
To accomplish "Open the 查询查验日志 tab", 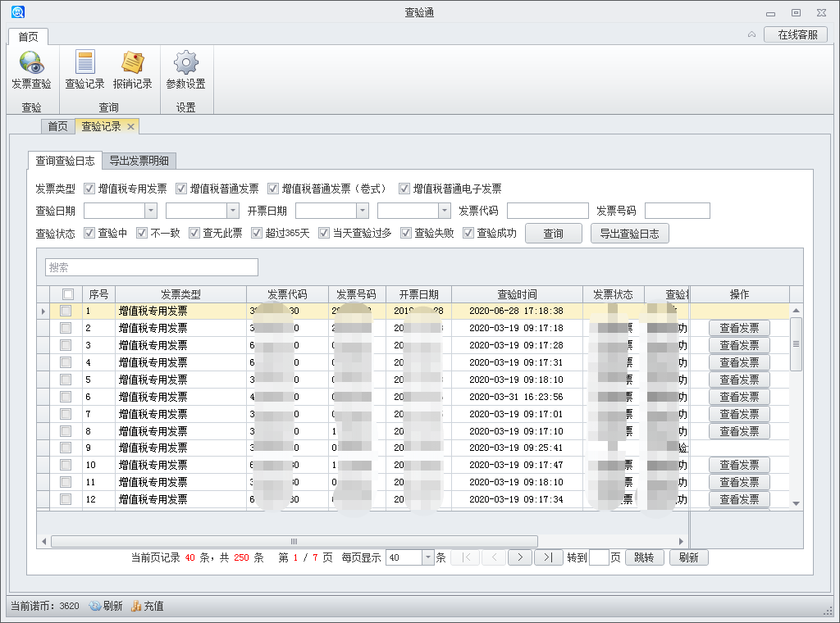I will (x=65, y=161).
